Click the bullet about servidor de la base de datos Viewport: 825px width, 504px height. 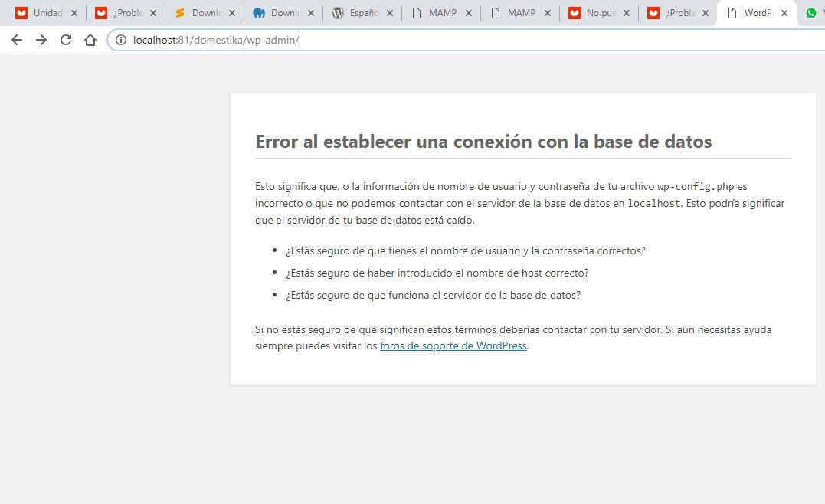(x=433, y=295)
